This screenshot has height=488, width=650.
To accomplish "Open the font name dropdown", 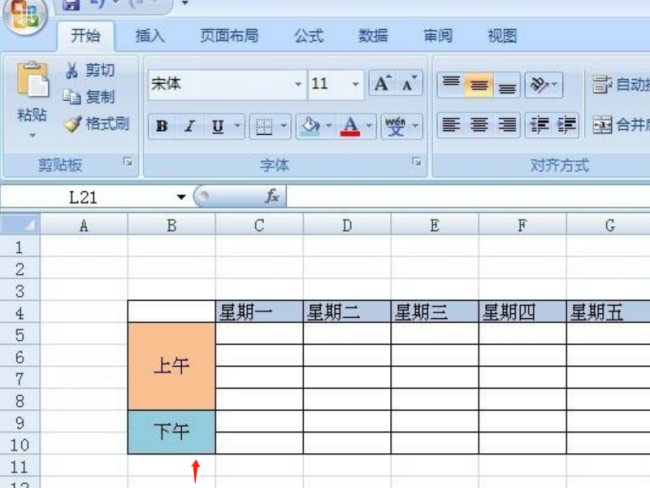I will tap(298, 84).
